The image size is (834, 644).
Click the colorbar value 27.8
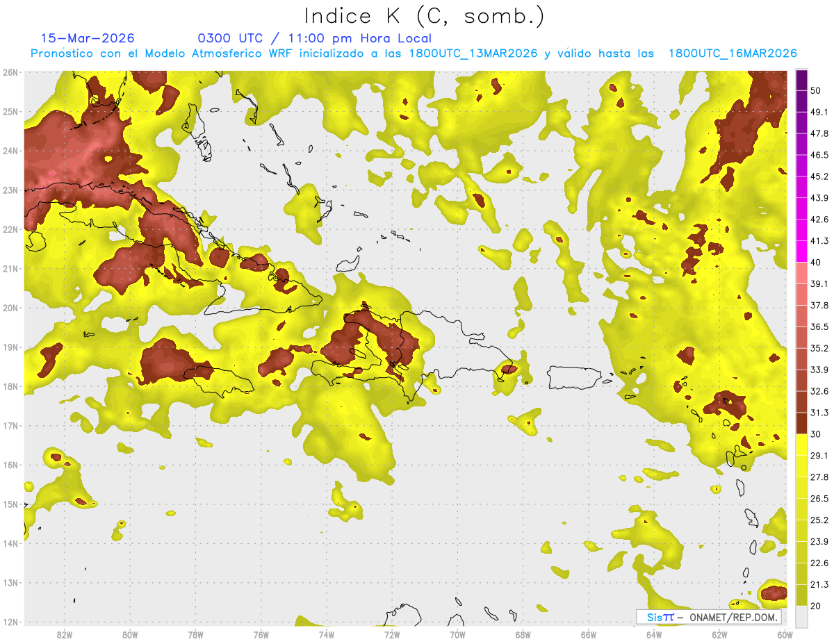click(819, 477)
